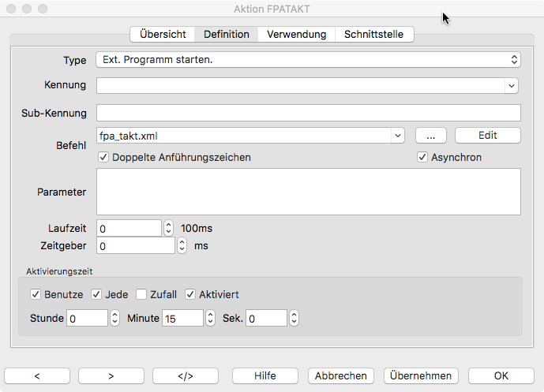
Task: Toggle Doppelte Anführungszeichen checkbox
Action: click(103, 157)
